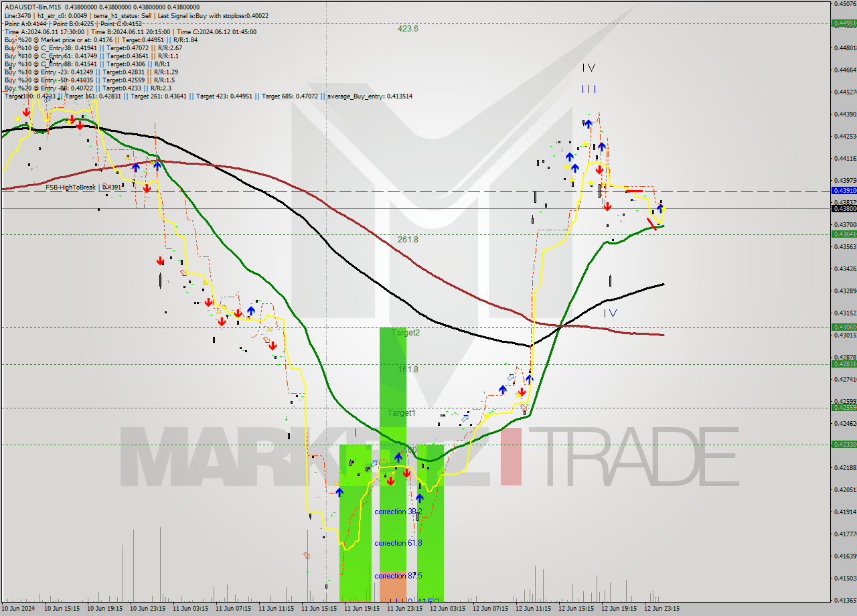The image size is (857, 616).
Task: Click the green 0.43641 price tag
Action: [844, 234]
